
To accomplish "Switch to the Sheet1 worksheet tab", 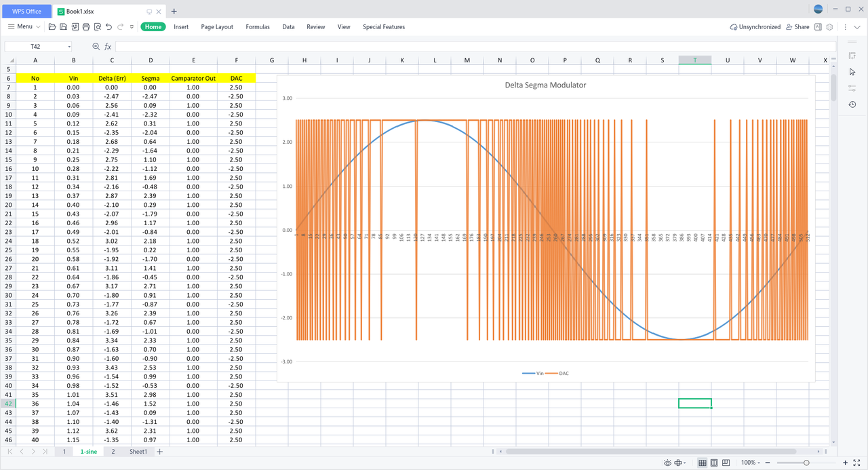I will pyautogui.click(x=138, y=452).
